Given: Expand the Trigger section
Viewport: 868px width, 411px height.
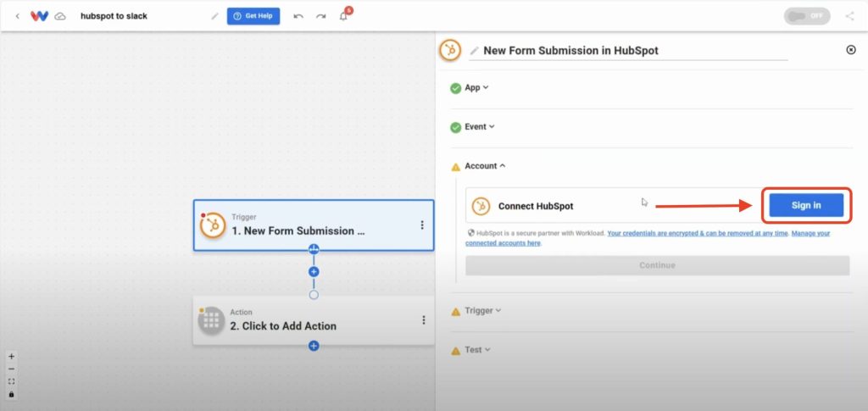Looking at the screenshot, I should (482, 311).
